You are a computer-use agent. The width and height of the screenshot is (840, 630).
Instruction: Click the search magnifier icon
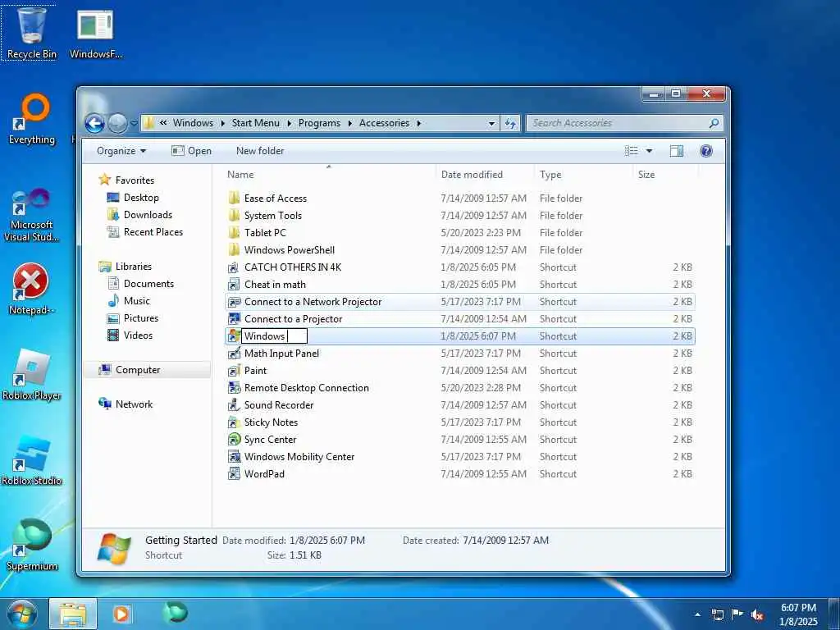[714, 123]
